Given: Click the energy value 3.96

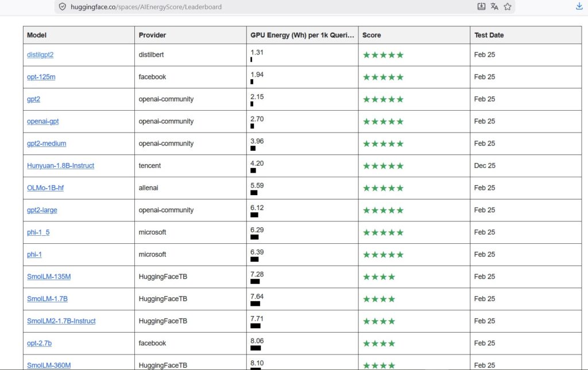Looking at the screenshot, I should coord(257,141).
